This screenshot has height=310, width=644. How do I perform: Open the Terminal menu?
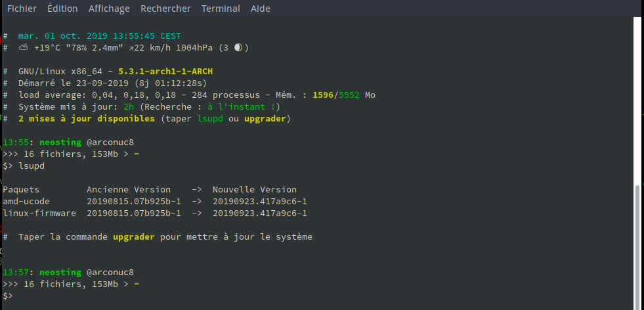point(221,9)
